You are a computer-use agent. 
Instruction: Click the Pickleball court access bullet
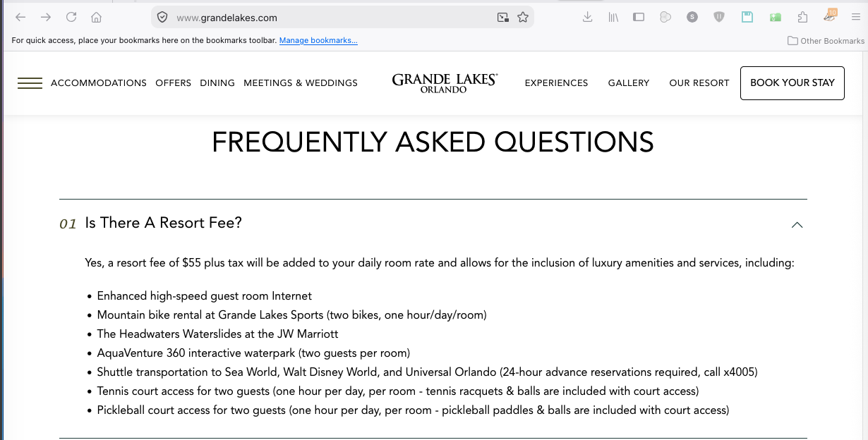pyautogui.click(x=414, y=410)
